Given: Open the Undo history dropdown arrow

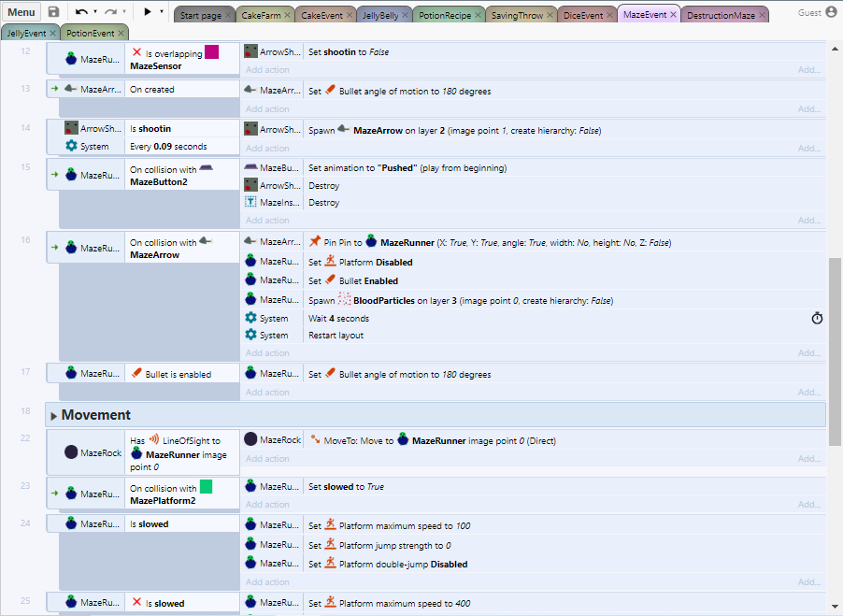Looking at the screenshot, I should click(95, 12).
